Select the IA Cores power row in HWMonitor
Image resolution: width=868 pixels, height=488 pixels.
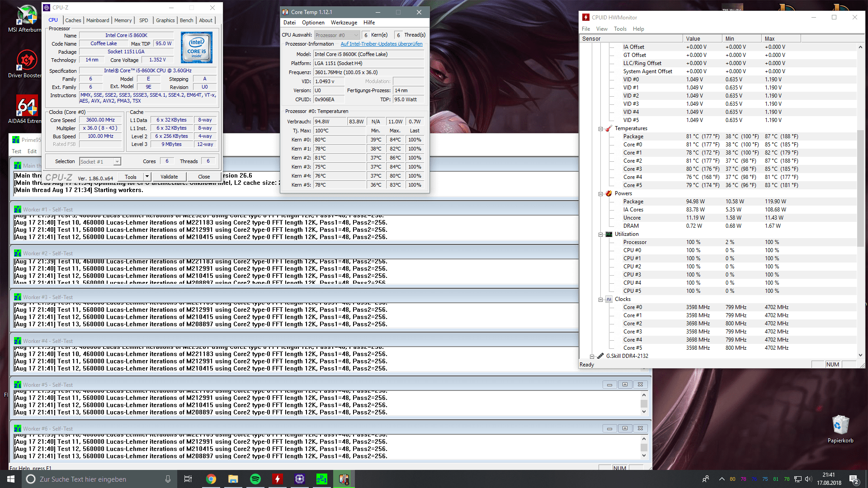click(719, 210)
